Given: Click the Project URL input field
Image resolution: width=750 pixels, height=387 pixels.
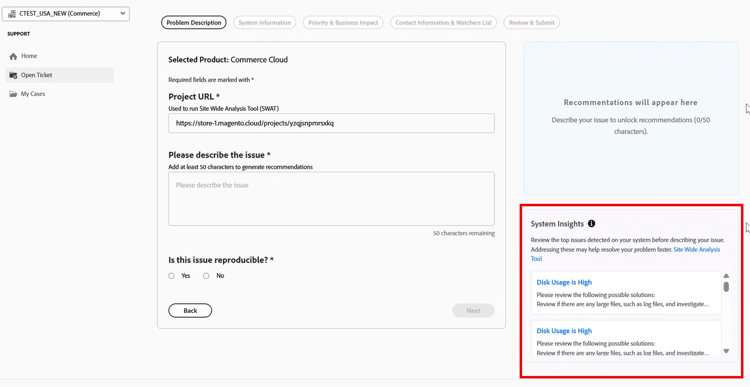Looking at the screenshot, I should tap(331, 123).
